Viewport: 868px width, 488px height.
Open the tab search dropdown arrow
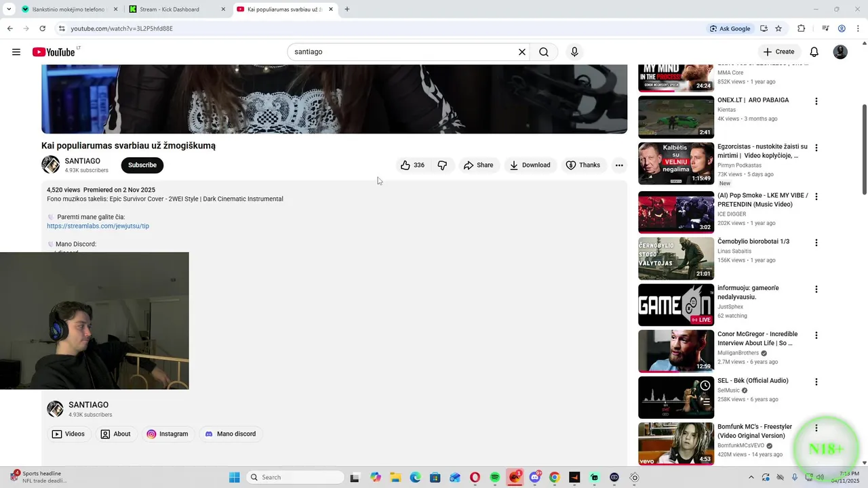8,9
